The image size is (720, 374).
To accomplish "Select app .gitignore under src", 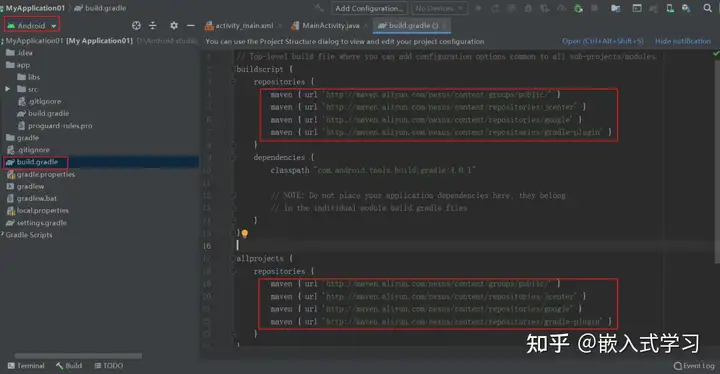I will (39, 101).
